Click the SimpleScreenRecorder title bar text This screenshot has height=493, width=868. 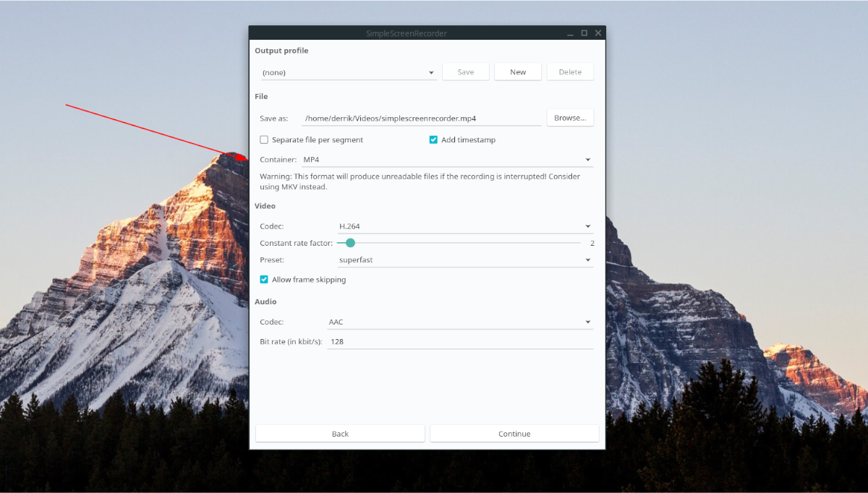[x=407, y=34]
